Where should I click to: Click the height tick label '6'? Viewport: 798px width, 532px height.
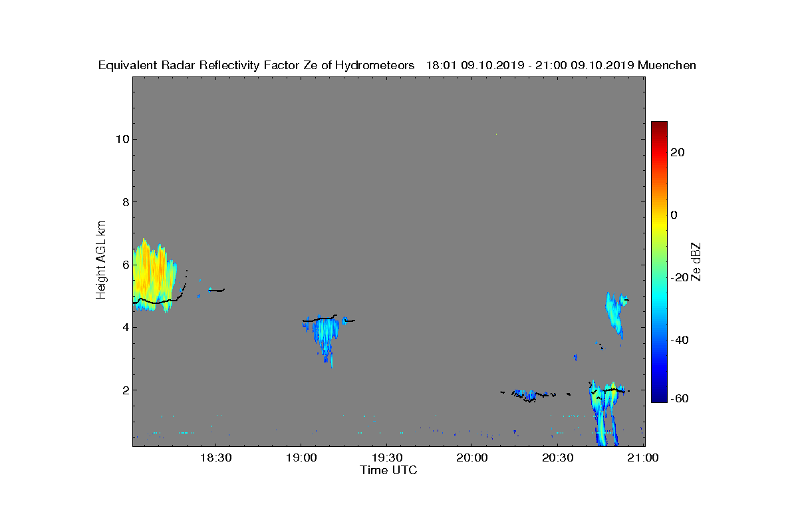point(124,265)
